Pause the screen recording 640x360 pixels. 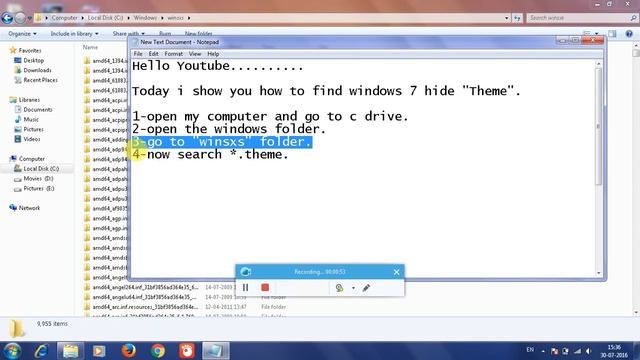tap(245, 288)
